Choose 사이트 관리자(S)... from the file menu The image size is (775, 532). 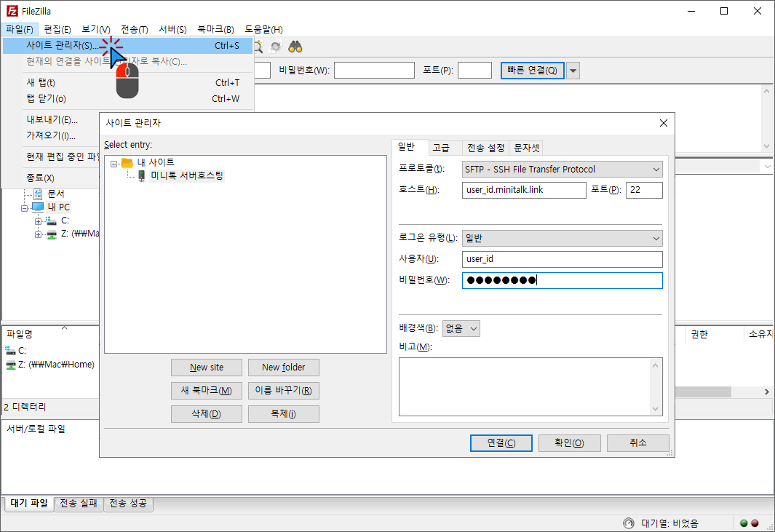[x=127, y=46]
